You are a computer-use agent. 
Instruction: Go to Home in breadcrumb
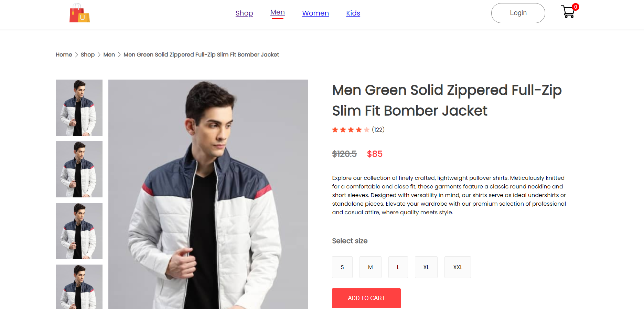(x=64, y=55)
